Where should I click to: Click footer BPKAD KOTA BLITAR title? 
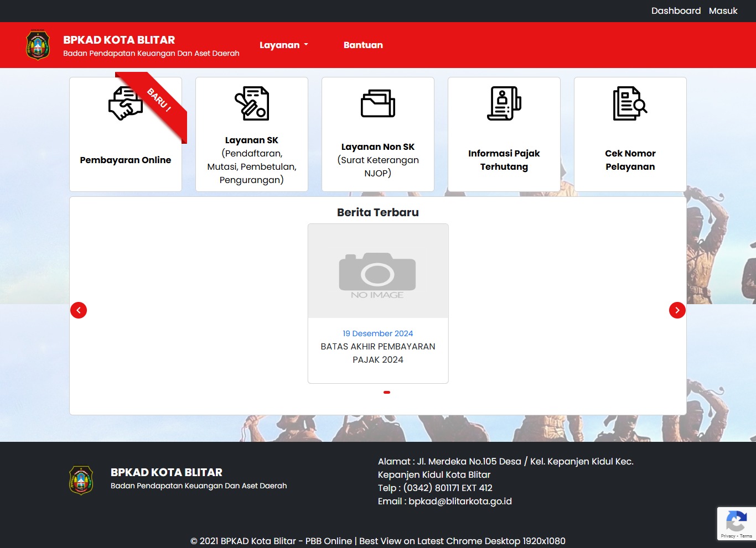click(167, 472)
